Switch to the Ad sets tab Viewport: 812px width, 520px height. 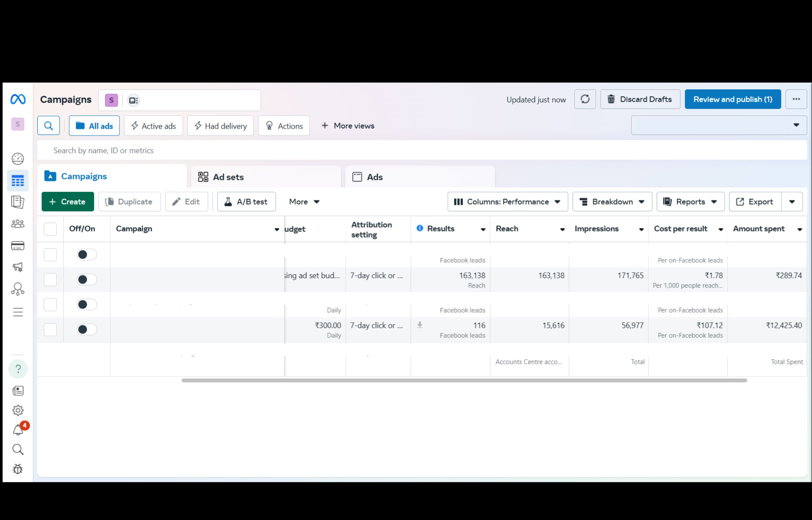pos(228,177)
